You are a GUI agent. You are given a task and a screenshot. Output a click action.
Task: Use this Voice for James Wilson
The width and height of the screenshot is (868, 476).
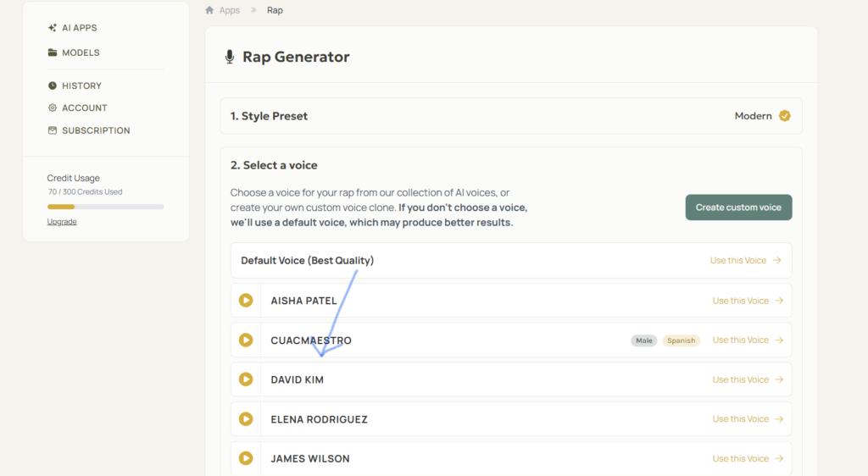point(748,458)
